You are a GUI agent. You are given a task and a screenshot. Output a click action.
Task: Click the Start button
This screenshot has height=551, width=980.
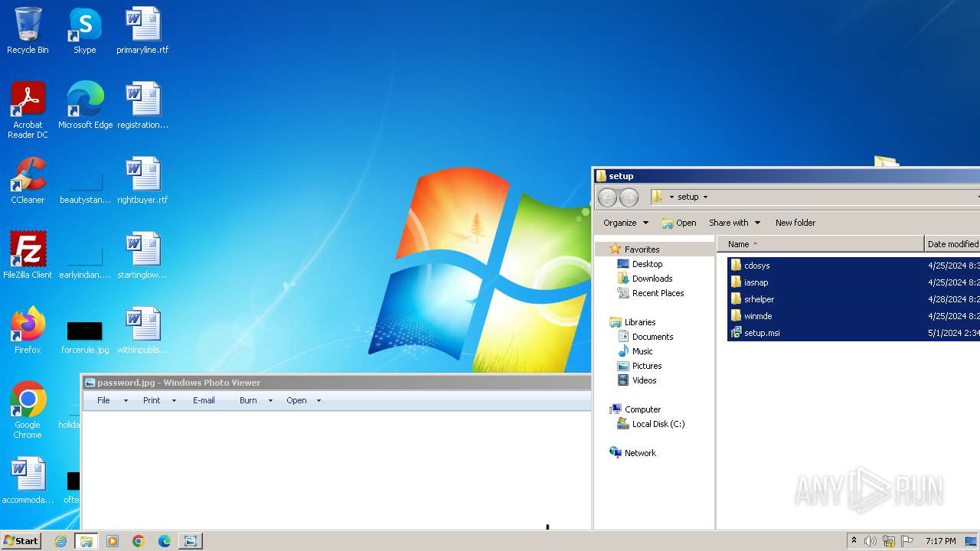pyautogui.click(x=21, y=541)
